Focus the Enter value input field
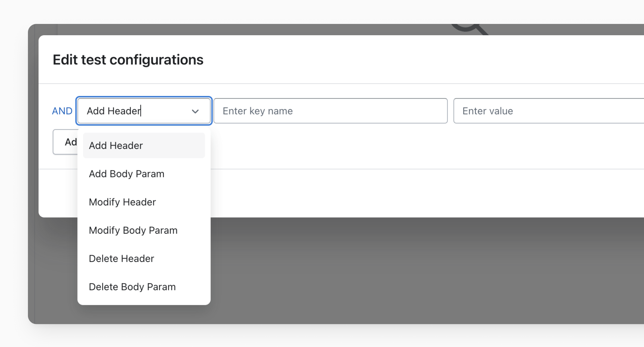Screen dimensions: 644x347 coord(548,111)
